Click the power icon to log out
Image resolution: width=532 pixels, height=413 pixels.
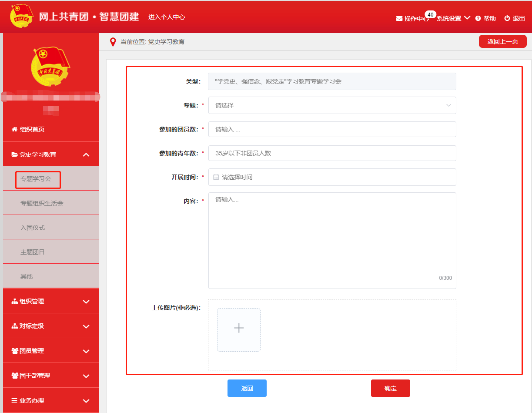(x=507, y=18)
